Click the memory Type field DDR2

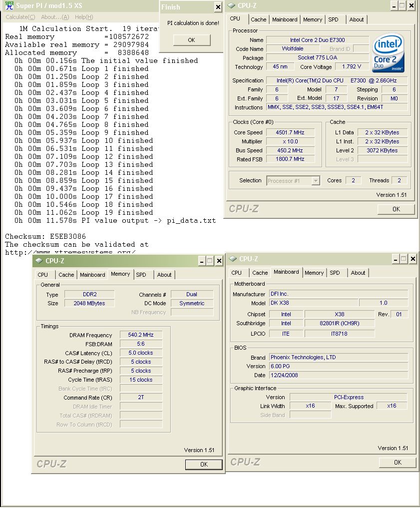(x=89, y=294)
